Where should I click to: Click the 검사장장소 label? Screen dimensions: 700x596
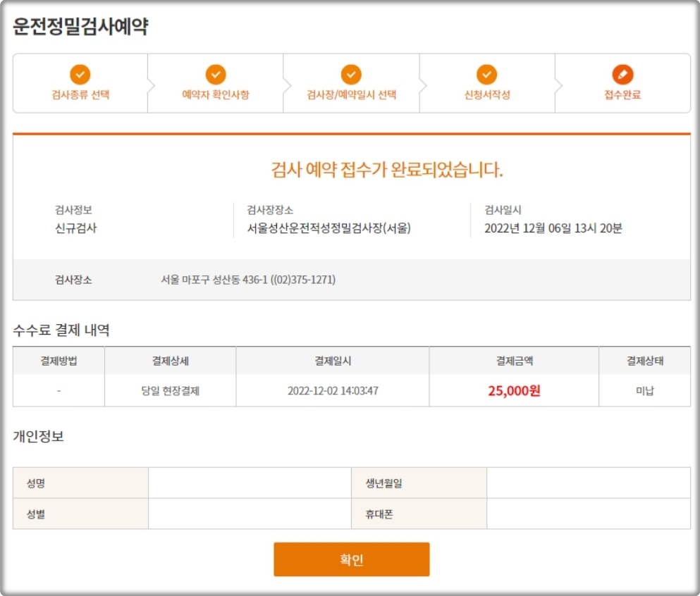click(x=270, y=210)
